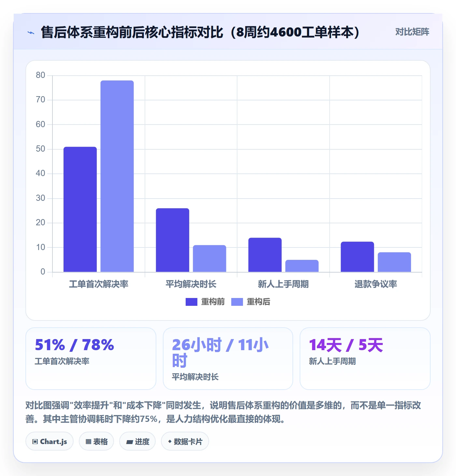Screen dimensions: 456x476
Task: Select the 数据卡片 tag
Action: click(185, 441)
